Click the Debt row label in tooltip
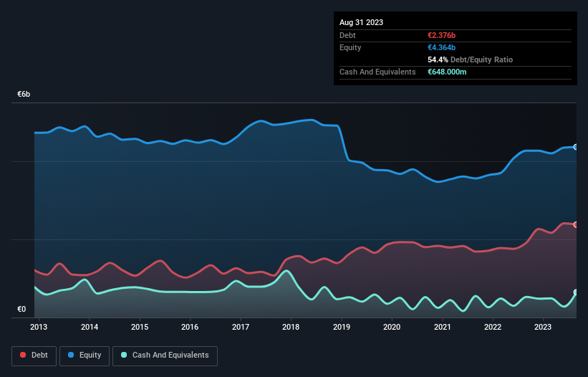This screenshot has width=588, height=377. click(347, 35)
